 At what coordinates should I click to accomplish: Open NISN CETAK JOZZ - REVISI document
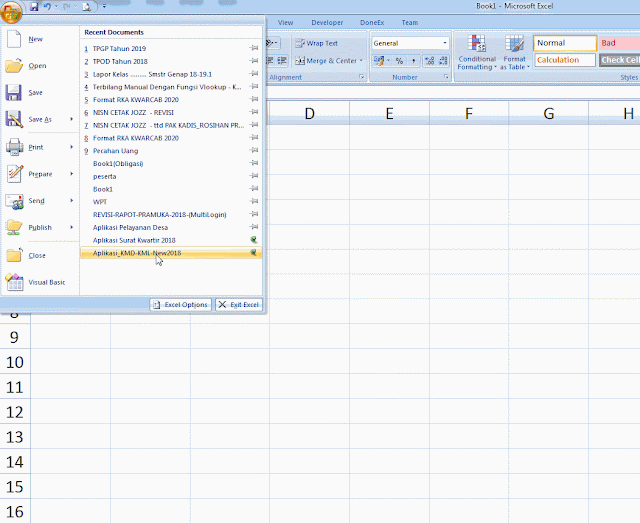pyautogui.click(x=171, y=112)
